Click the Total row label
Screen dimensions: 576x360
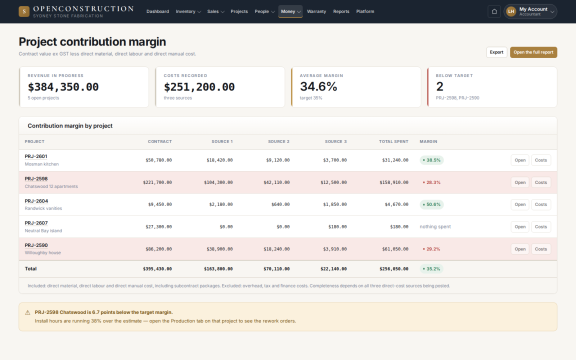tap(31, 269)
